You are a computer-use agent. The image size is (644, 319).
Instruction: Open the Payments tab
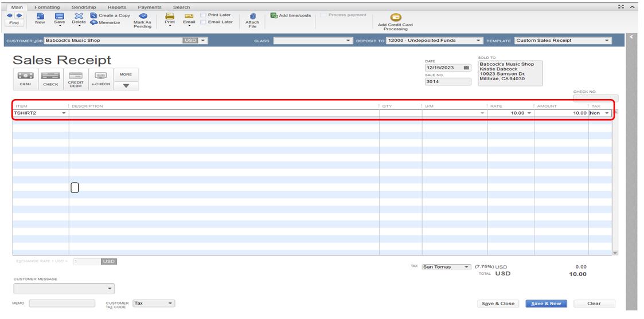(150, 7)
